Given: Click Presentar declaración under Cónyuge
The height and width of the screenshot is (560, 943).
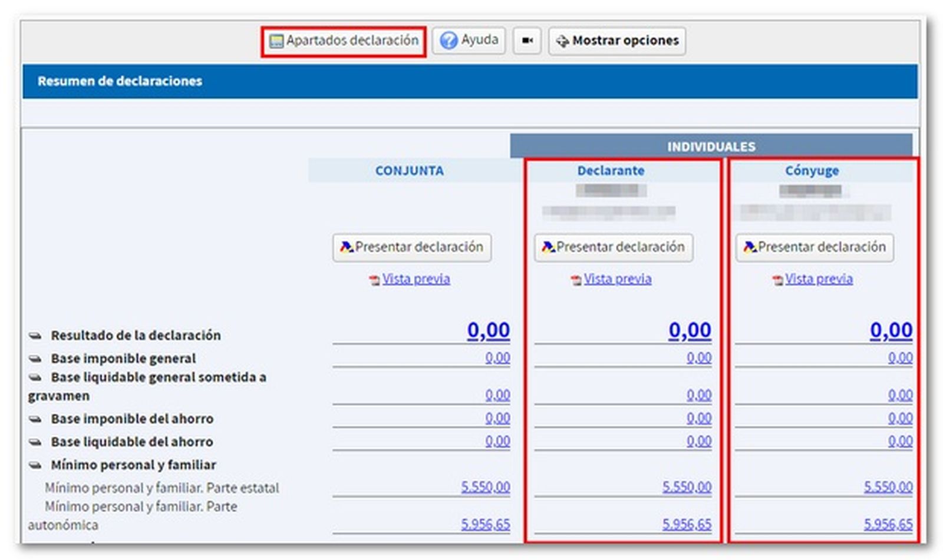Looking at the screenshot, I should tap(815, 247).
